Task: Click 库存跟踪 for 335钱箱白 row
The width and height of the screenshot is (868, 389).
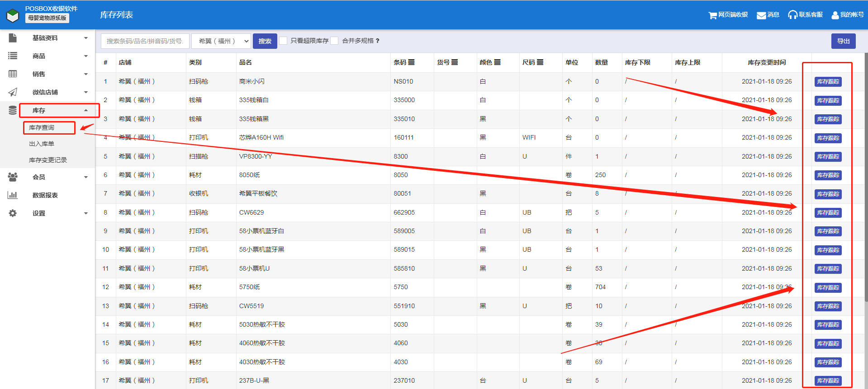Action: click(x=828, y=101)
